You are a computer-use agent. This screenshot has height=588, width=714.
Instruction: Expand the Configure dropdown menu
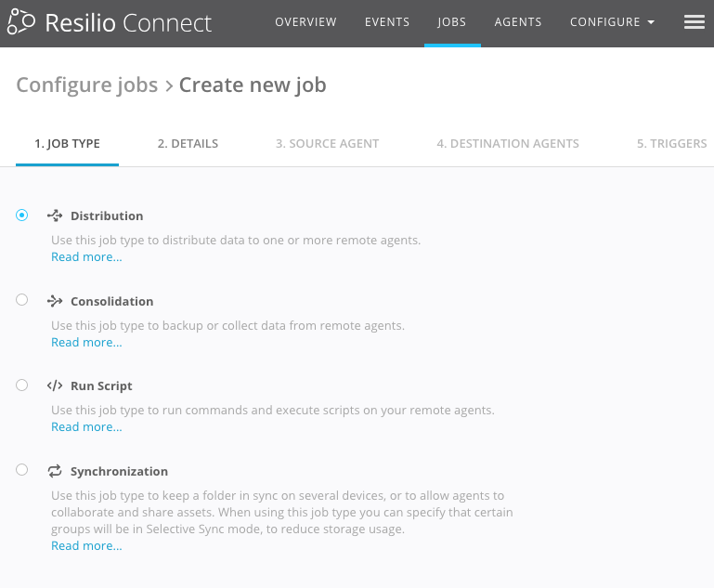pyautogui.click(x=613, y=22)
